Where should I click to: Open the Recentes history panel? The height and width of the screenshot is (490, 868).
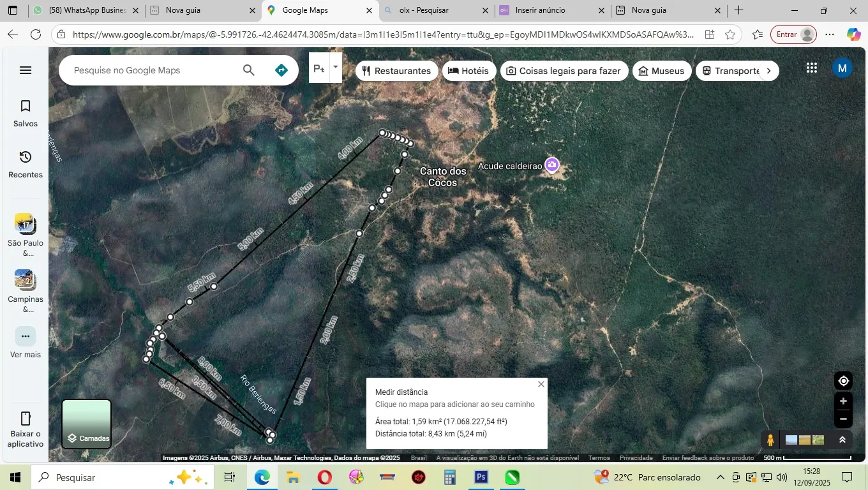pos(26,164)
